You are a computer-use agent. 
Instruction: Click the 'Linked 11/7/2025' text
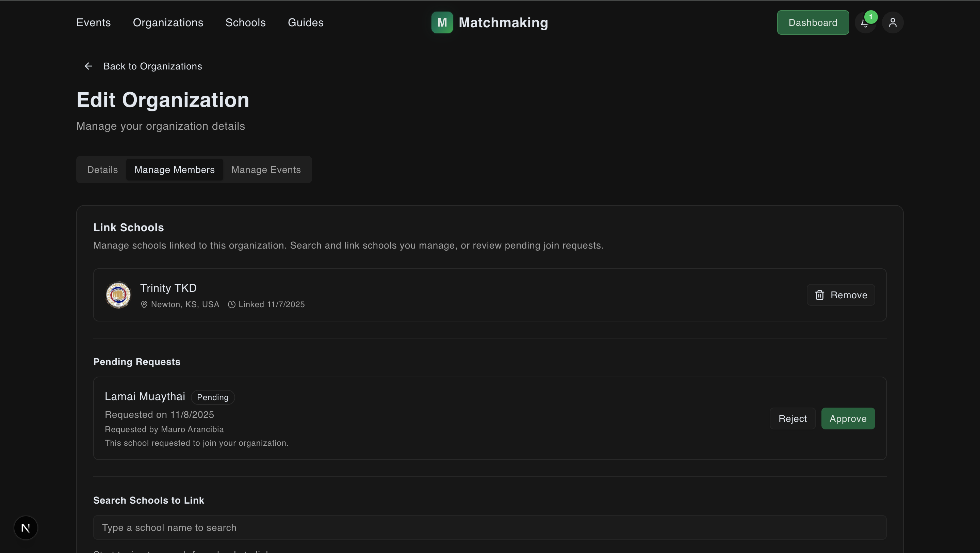(x=272, y=304)
